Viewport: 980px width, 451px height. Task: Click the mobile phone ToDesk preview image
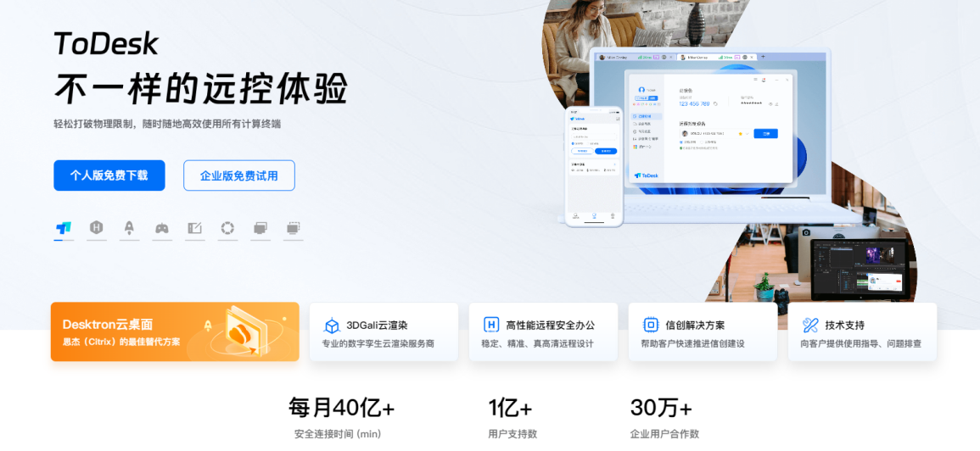594,165
